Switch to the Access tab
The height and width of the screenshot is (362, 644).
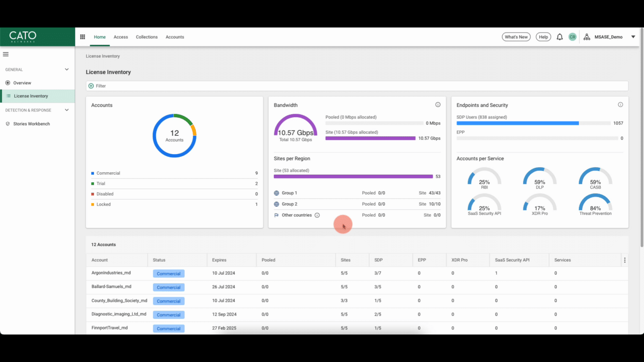(121, 37)
